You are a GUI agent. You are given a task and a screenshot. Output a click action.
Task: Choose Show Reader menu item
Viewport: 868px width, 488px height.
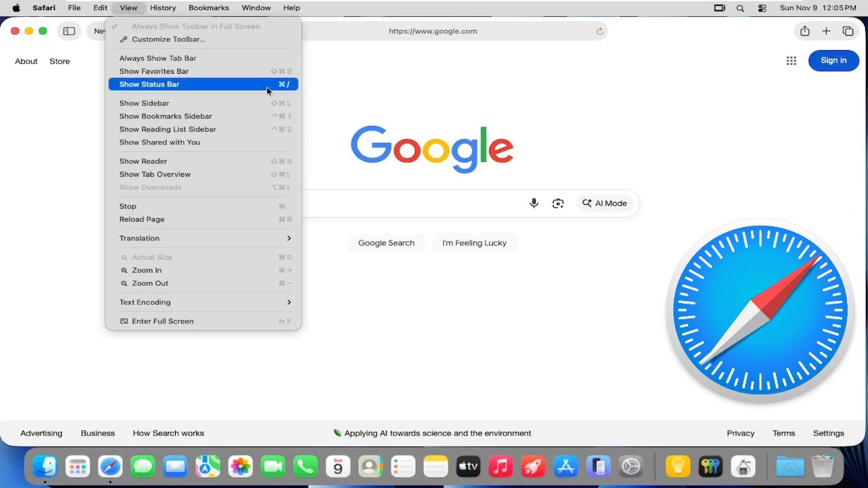coord(203,161)
